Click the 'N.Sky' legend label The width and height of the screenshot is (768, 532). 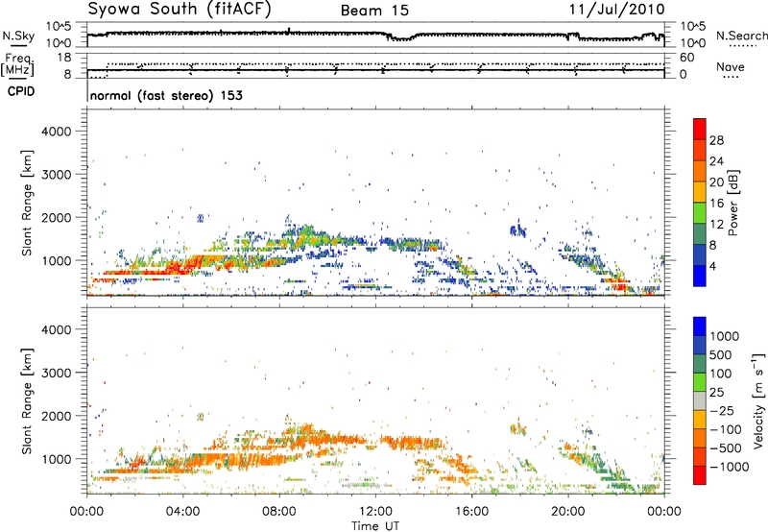click(x=18, y=36)
